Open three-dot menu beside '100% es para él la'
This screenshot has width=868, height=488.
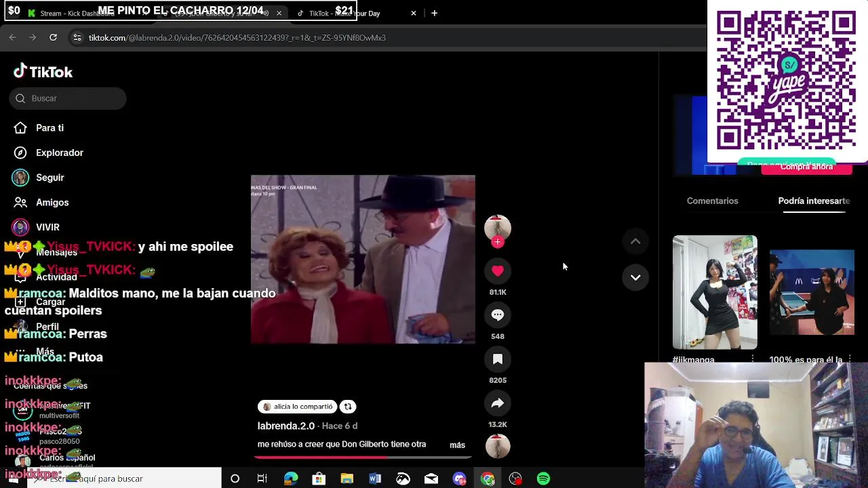(850, 359)
